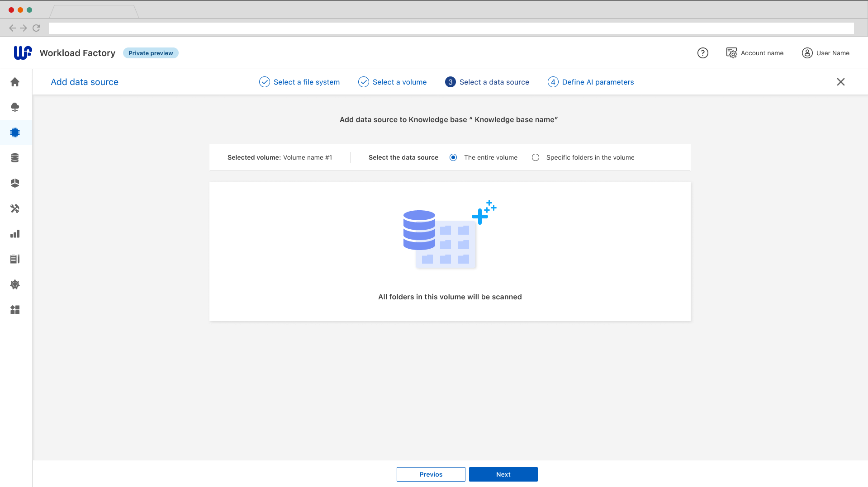Open the database stack sidebar icon
Screen dimensions: 868x487
[15, 158]
